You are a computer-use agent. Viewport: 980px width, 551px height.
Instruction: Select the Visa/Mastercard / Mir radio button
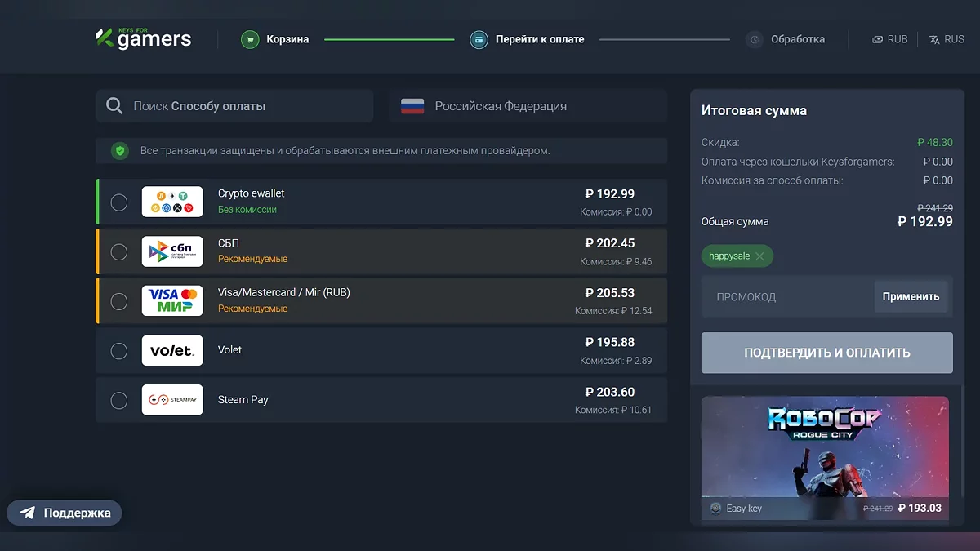(x=119, y=301)
